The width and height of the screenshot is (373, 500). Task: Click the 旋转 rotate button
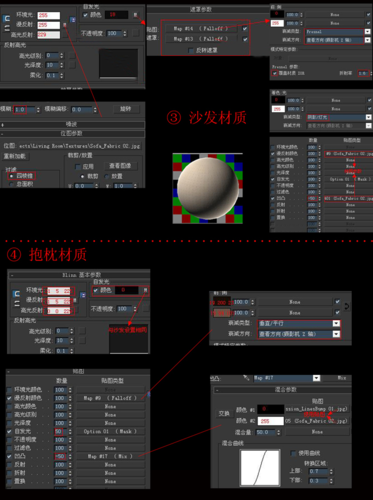[x=125, y=109]
